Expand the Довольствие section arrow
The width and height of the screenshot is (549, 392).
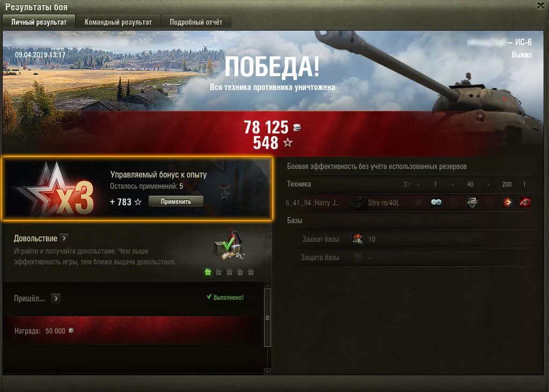pos(64,238)
